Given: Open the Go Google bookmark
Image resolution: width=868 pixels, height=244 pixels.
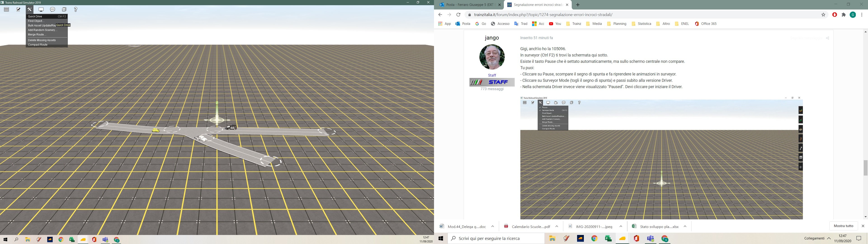Looking at the screenshot, I should [481, 23].
